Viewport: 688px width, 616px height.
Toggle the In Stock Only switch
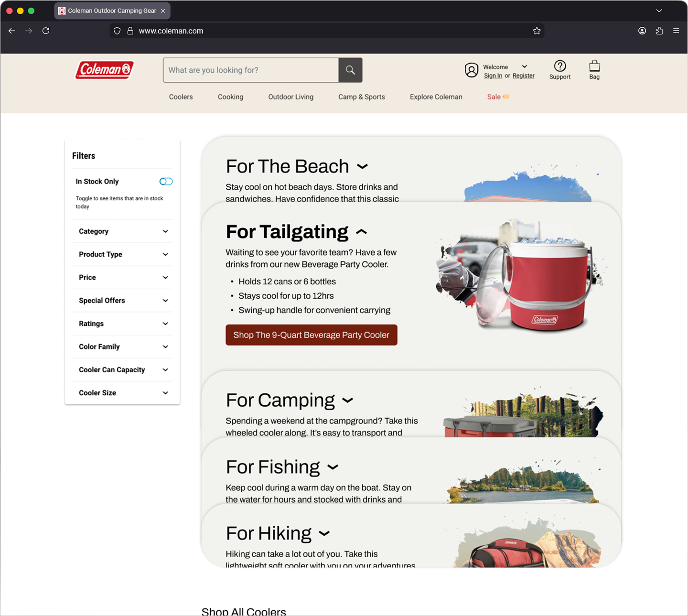pos(166,182)
